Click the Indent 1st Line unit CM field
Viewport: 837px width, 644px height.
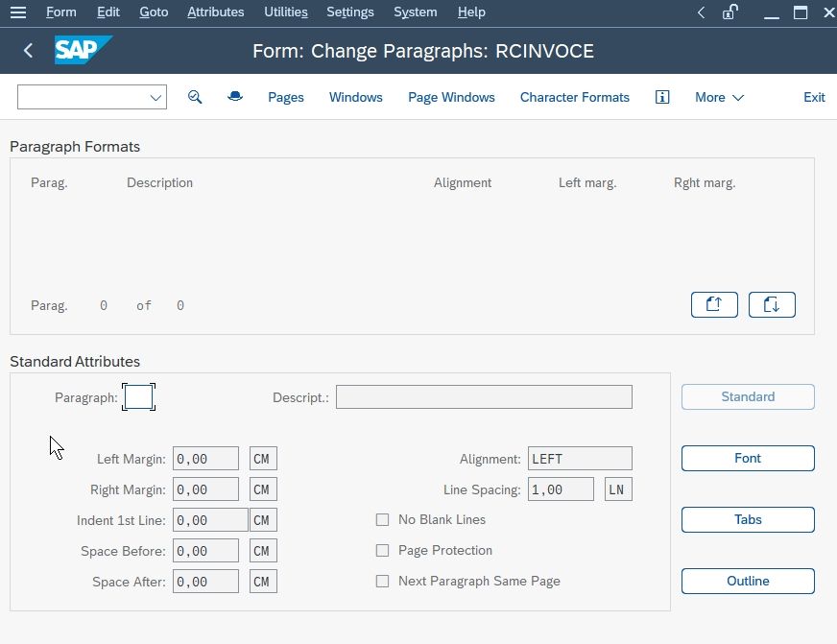pos(263,520)
